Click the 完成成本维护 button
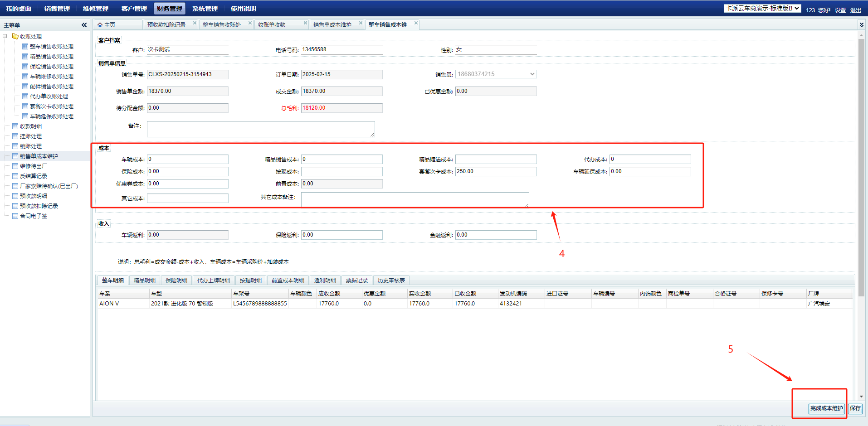 click(826, 408)
